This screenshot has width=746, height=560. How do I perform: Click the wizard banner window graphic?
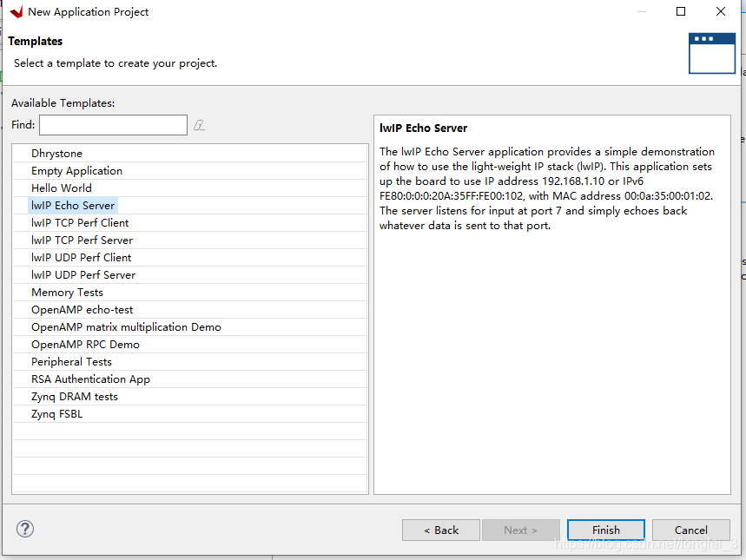coord(712,53)
